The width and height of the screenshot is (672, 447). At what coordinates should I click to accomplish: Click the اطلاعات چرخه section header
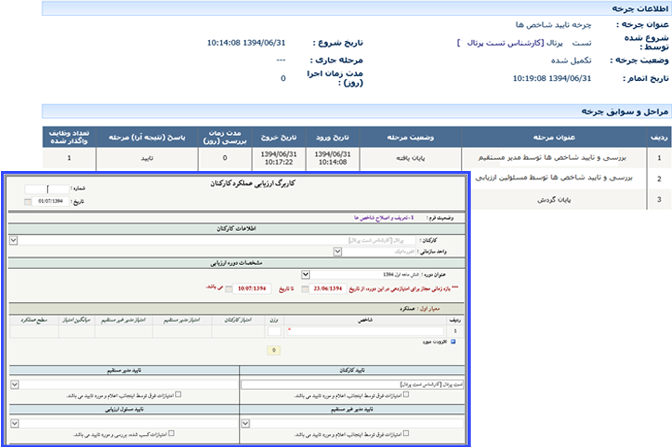pyautogui.click(x=357, y=9)
